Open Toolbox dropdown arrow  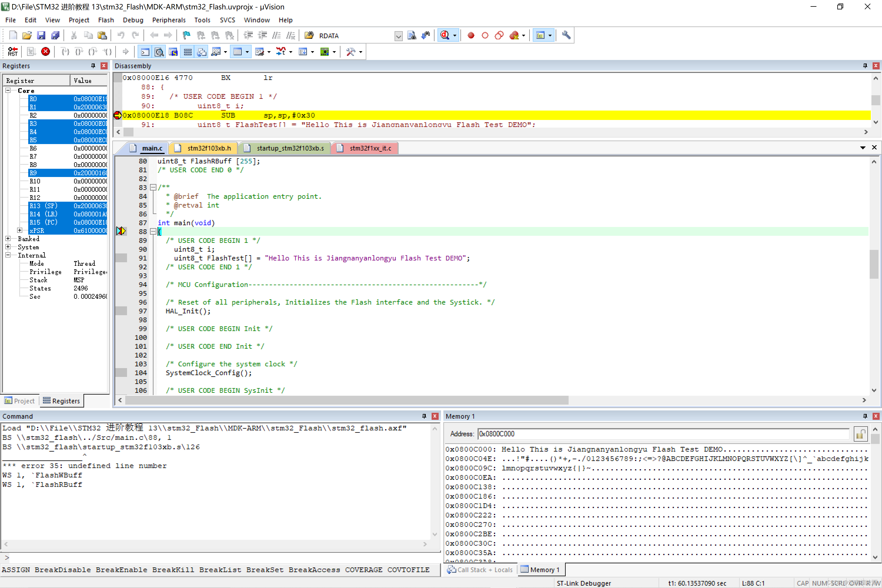tap(361, 52)
